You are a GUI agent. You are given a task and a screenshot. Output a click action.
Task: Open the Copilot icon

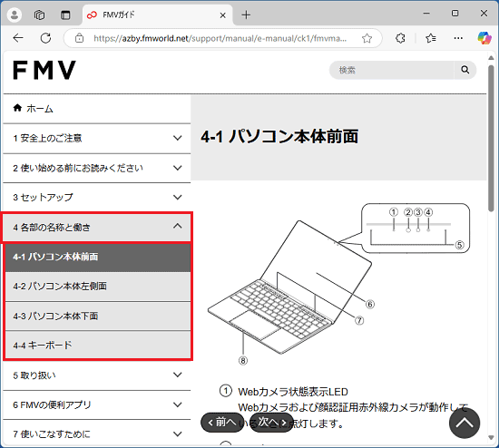tap(484, 38)
